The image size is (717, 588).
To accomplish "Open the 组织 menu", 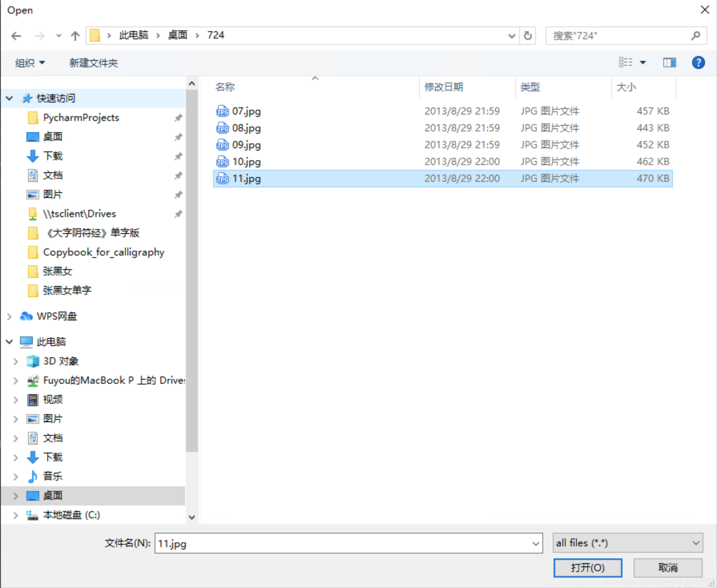I will click(x=30, y=63).
